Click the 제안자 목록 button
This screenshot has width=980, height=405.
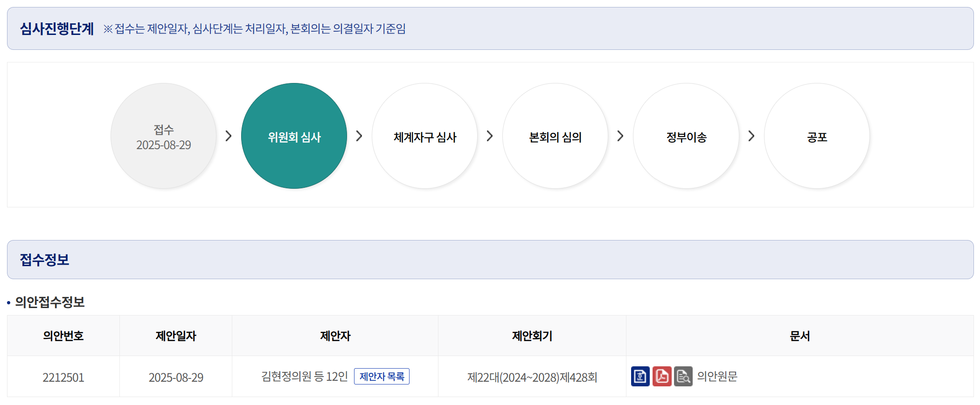(x=382, y=376)
